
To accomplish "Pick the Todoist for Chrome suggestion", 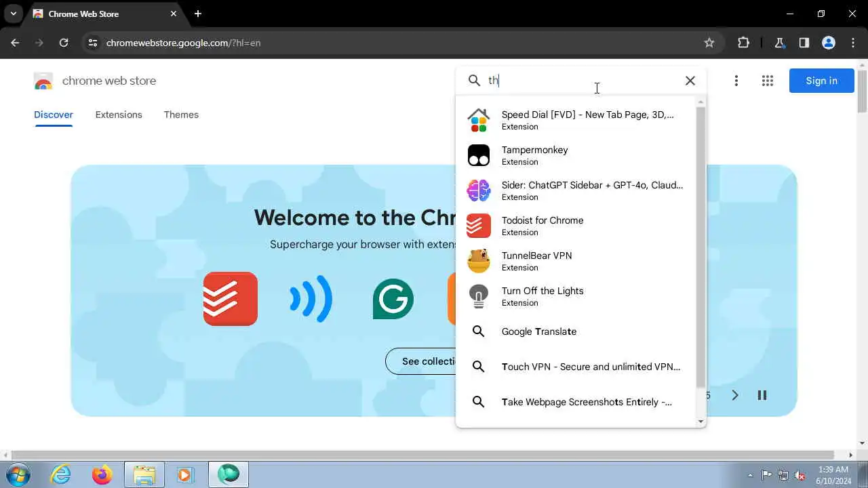I will [576, 226].
